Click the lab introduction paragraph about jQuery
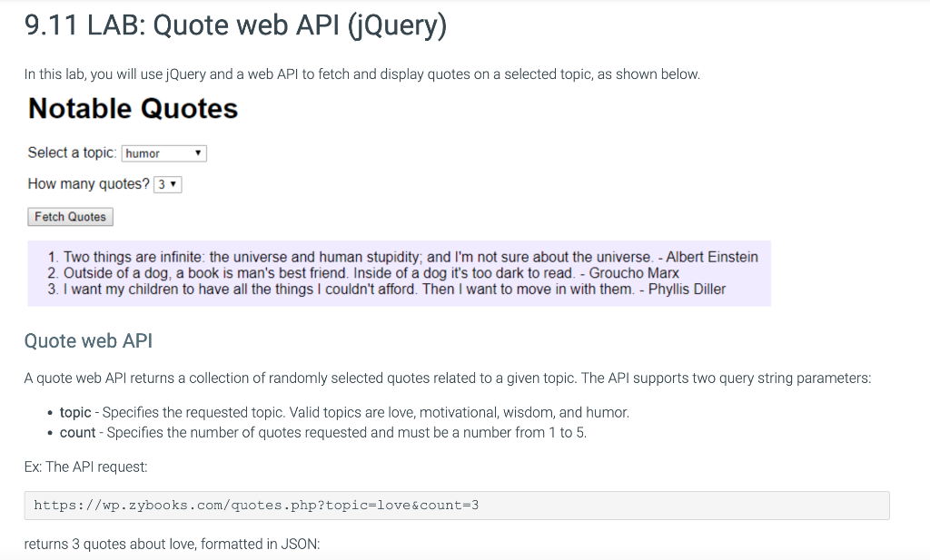 tap(363, 74)
